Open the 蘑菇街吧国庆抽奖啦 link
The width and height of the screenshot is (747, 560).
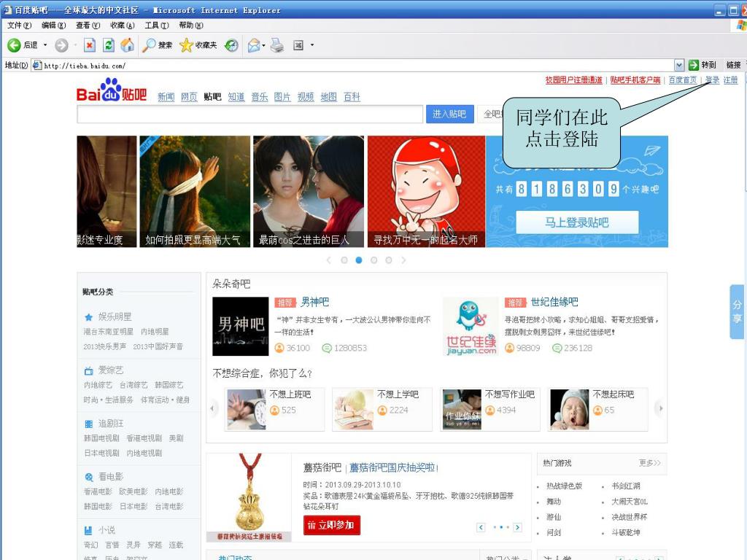pos(394,467)
